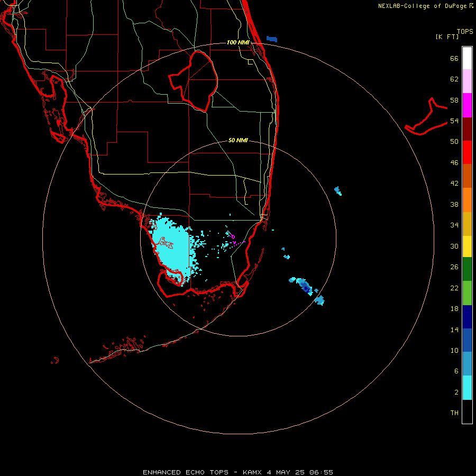The width and height of the screenshot is (476, 476).
Task: Click the legend value "34"
Action: 454,225
